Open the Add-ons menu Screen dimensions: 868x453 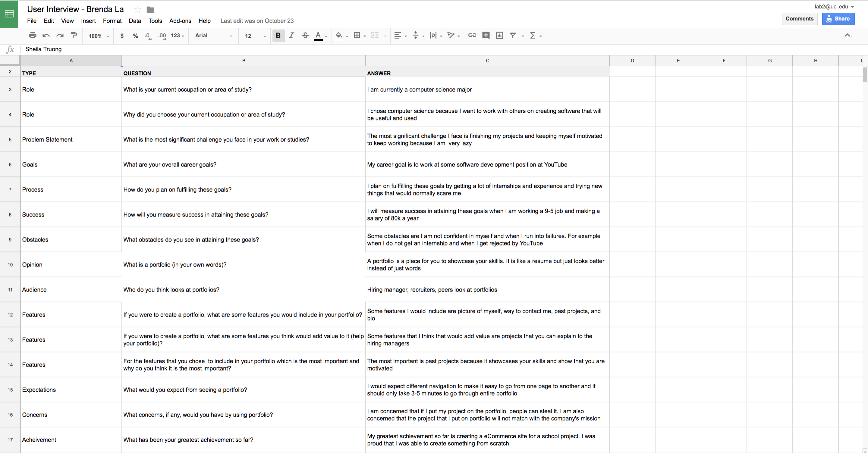click(x=180, y=21)
